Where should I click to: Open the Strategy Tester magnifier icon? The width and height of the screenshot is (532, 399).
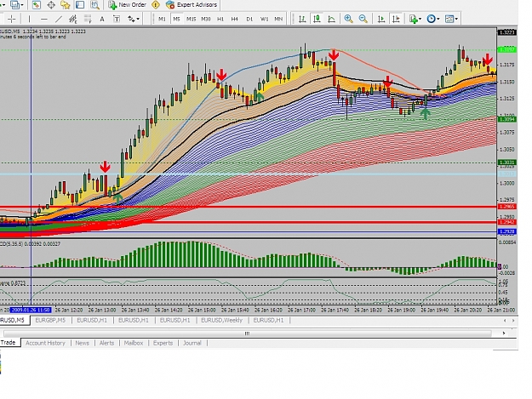coord(94,5)
